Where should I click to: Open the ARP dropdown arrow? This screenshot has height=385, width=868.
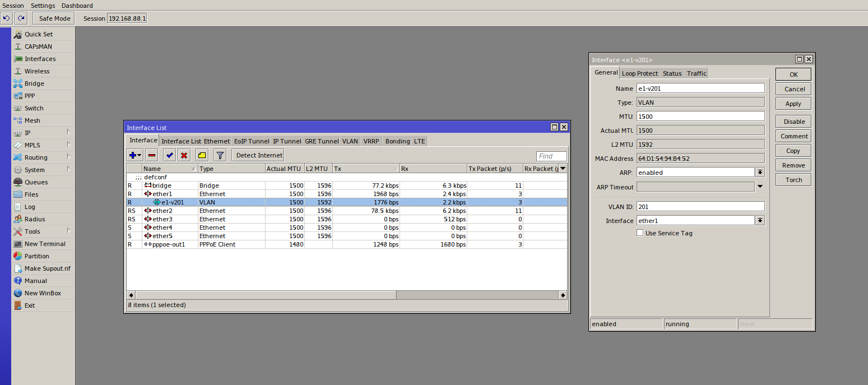click(x=760, y=173)
